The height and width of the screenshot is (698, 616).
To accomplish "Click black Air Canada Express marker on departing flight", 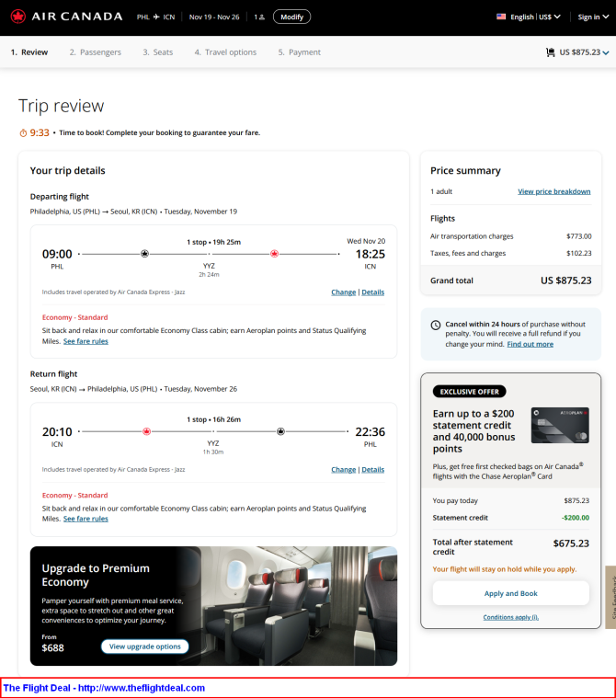I will (x=144, y=254).
